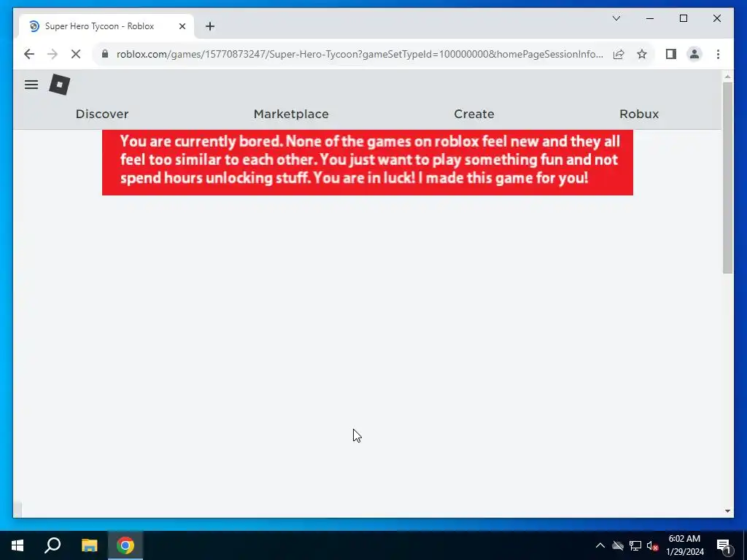The image size is (747, 560).
Task: Stop page loading with the X button
Action: coord(76,54)
